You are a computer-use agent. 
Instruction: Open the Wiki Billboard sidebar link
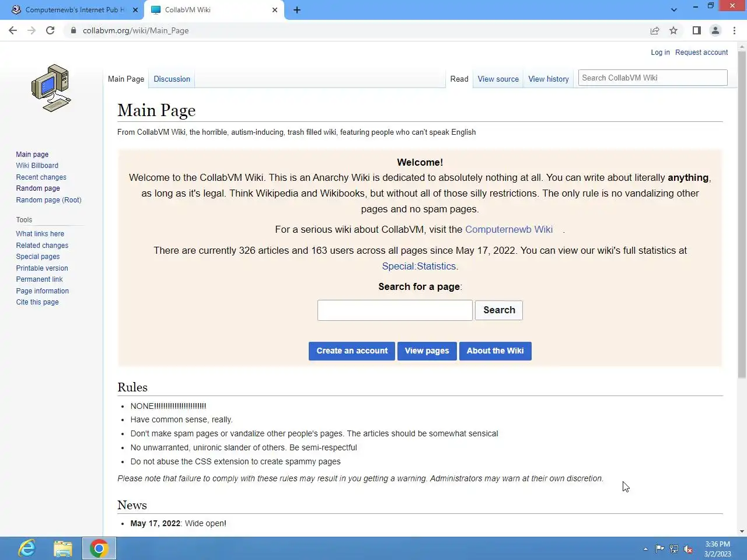37,166
